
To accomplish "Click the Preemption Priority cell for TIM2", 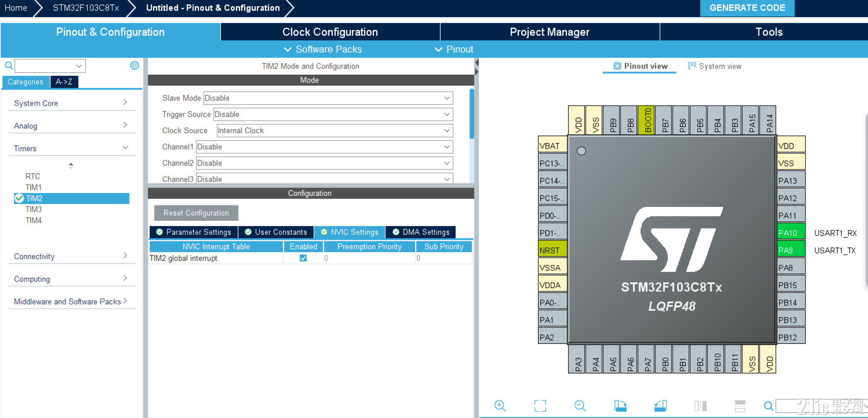I will pyautogui.click(x=369, y=258).
